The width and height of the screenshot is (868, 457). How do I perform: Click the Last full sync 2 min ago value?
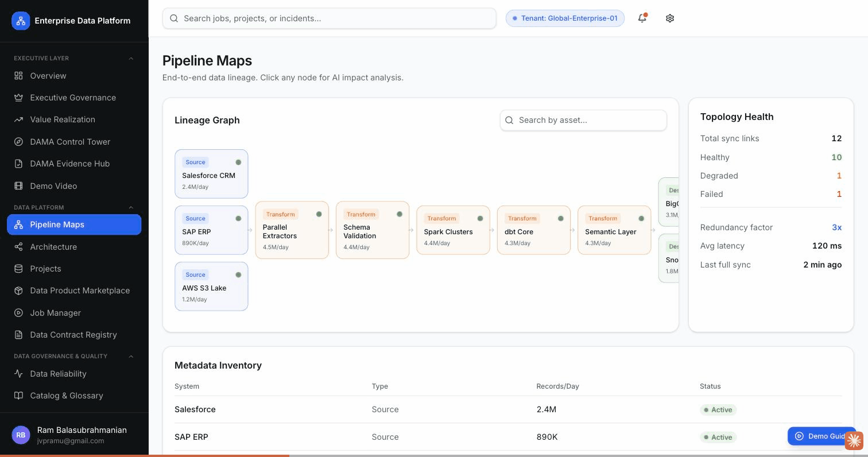pyautogui.click(x=823, y=265)
